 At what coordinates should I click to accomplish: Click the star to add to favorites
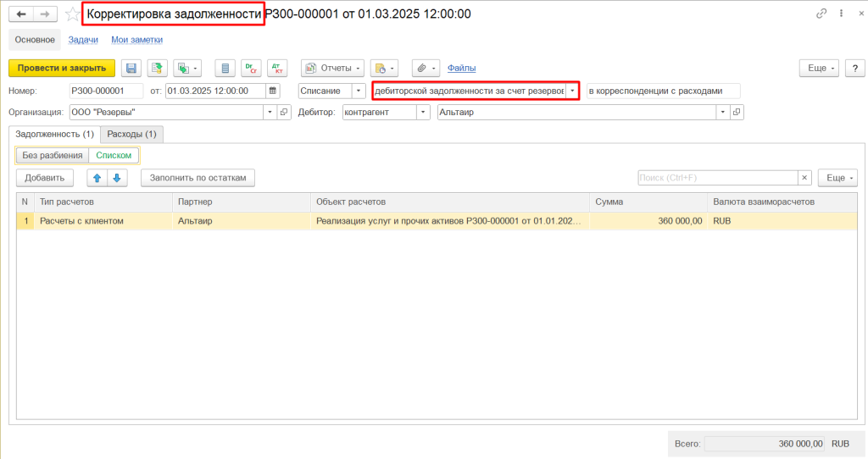72,14
